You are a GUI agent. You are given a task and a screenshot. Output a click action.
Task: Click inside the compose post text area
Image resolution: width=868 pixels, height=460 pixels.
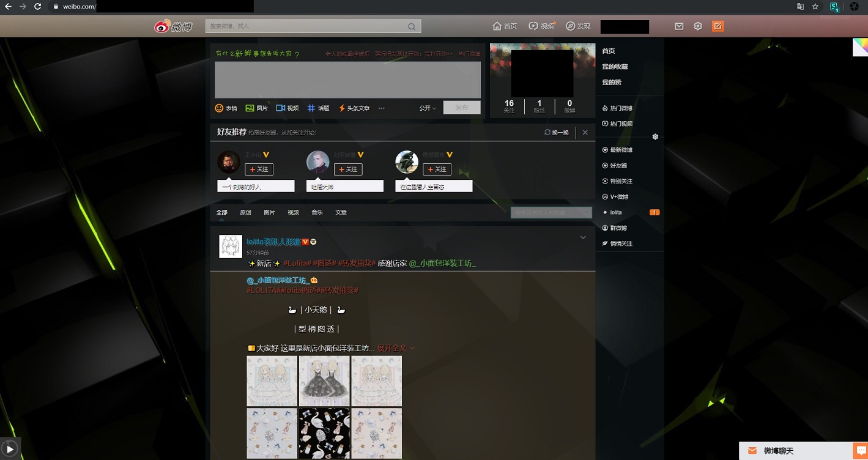347,80
